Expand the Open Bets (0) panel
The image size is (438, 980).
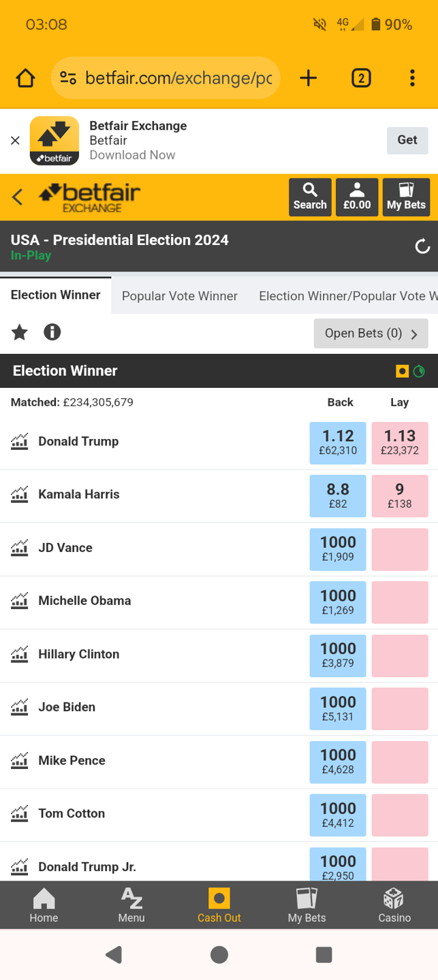(371, 333)
